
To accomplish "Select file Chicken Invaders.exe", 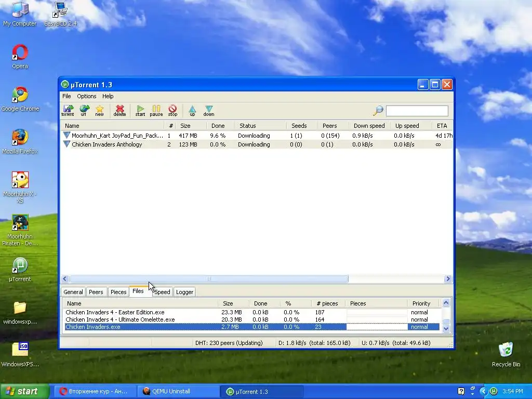I will [252, 327].
